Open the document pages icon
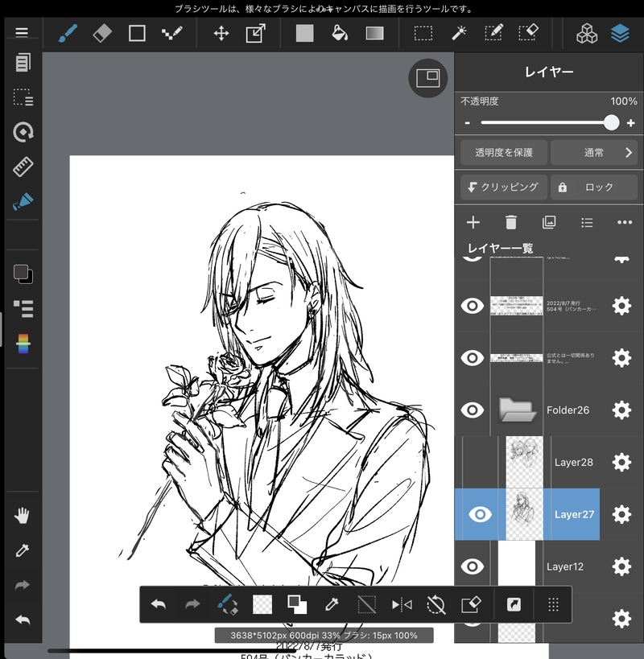Viewport: 644px width, 659px height. [x=23, y=63]
